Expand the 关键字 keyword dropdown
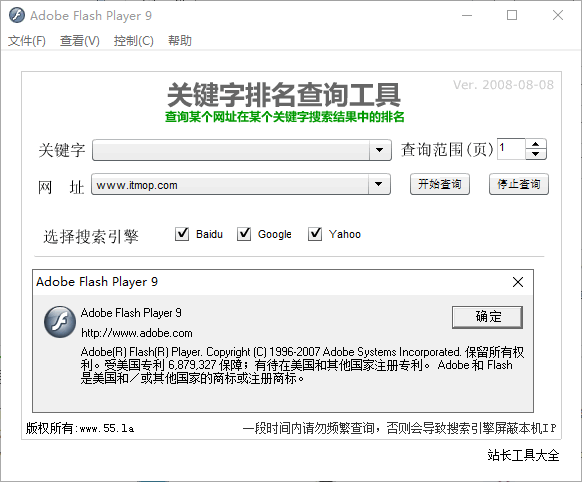582x482 pixels. 380,150
